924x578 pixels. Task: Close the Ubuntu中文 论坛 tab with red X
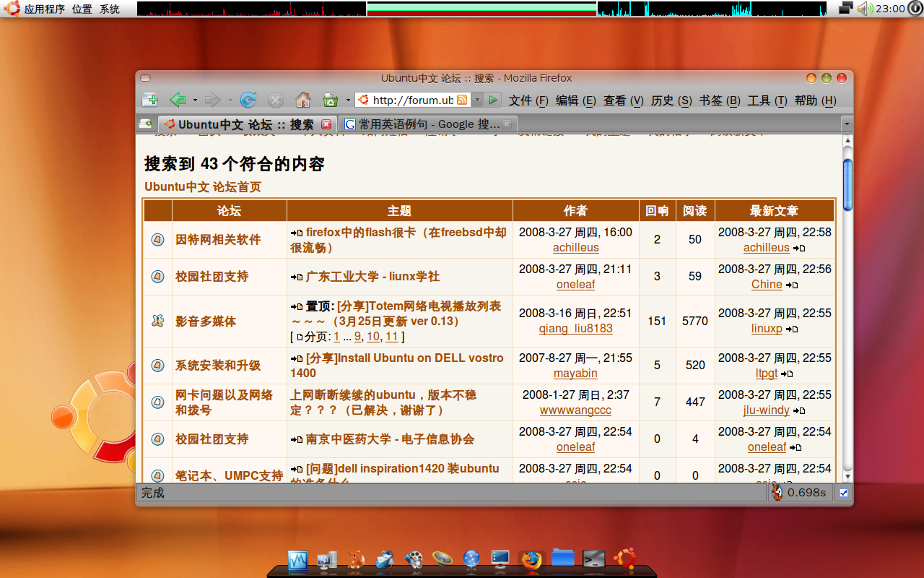click(326, 124)
